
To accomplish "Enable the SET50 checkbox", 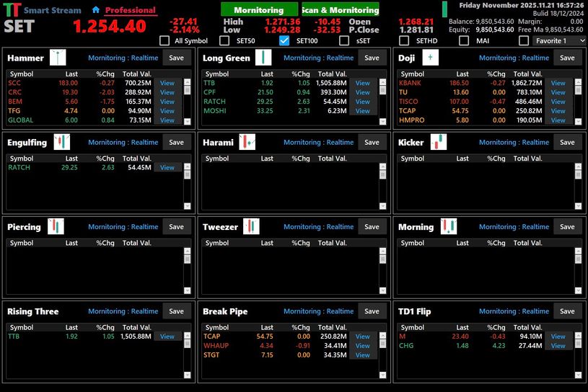I will [224, 41].
